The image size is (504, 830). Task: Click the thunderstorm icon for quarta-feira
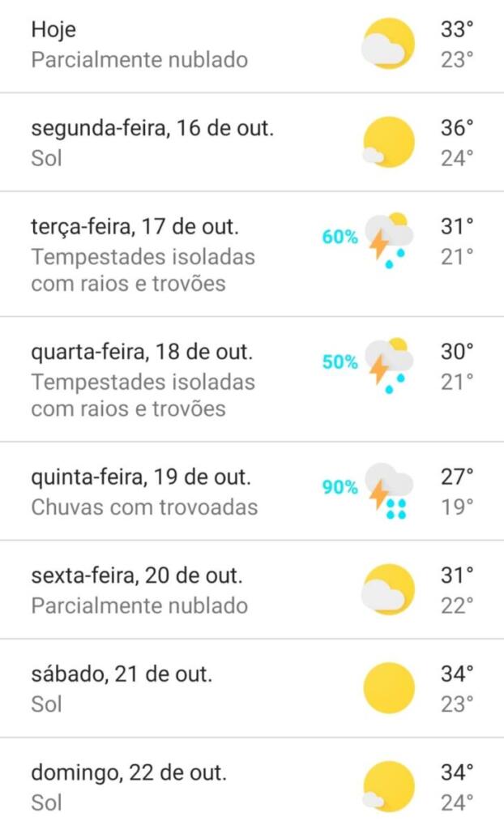point(389,365)
